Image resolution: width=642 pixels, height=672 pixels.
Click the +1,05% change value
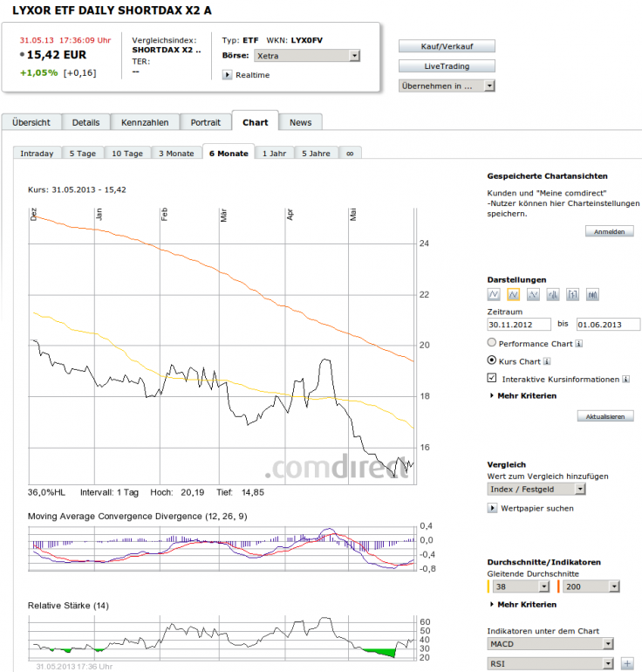point(39,72)
